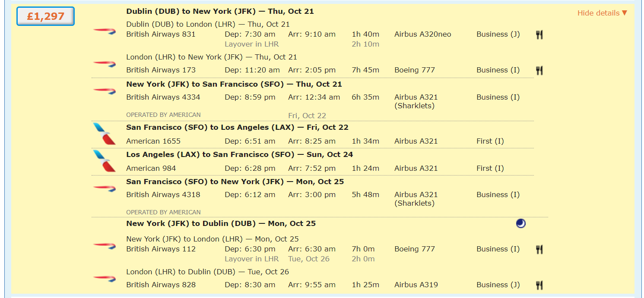The image size is (644, 298).
Task: Collapse itinerary with Hide details
Action: coord(602,13)
